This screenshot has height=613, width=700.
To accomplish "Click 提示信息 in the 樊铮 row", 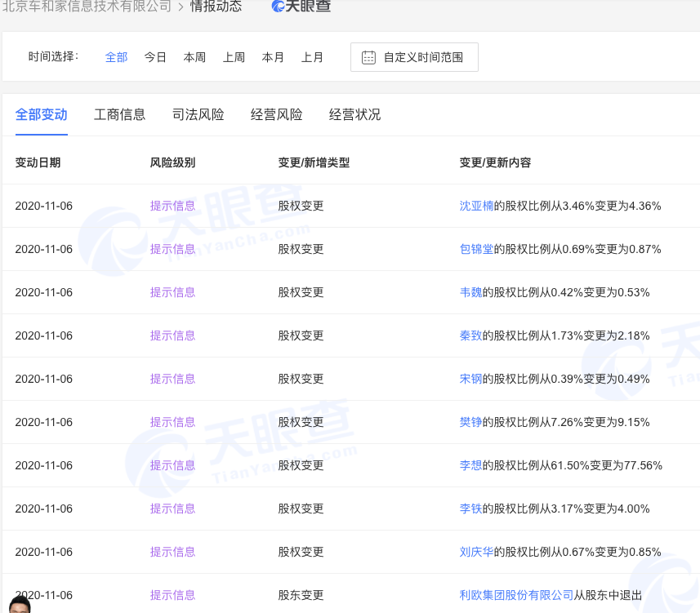I will [x=172, y=422].
